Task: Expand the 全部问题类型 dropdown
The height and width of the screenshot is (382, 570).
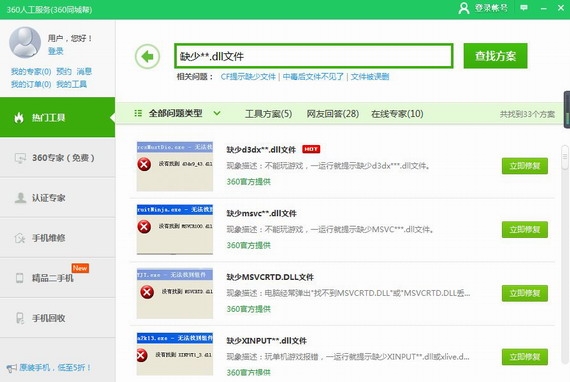Action: pos(177,113)
